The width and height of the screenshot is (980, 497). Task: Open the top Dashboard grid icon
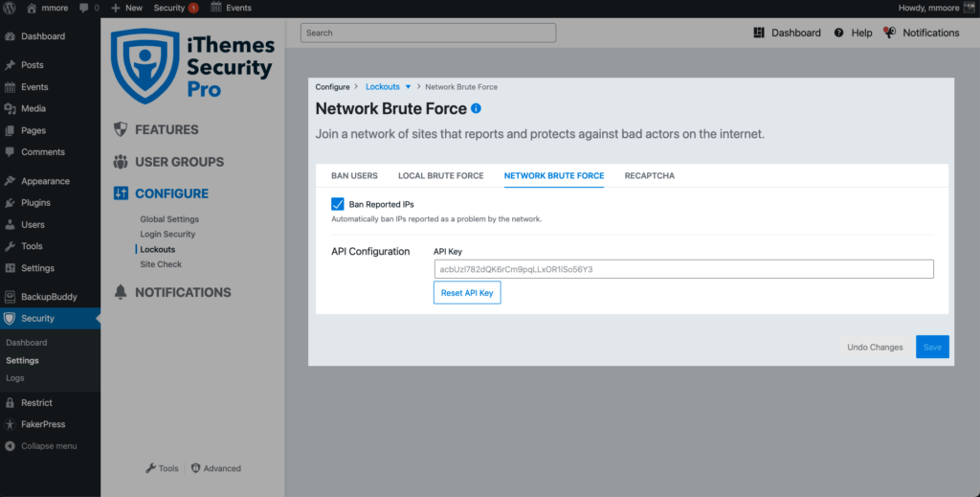759,33
